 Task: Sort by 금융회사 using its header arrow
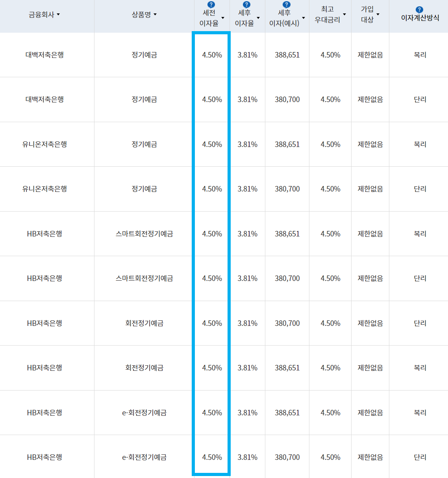coord(58,15)
